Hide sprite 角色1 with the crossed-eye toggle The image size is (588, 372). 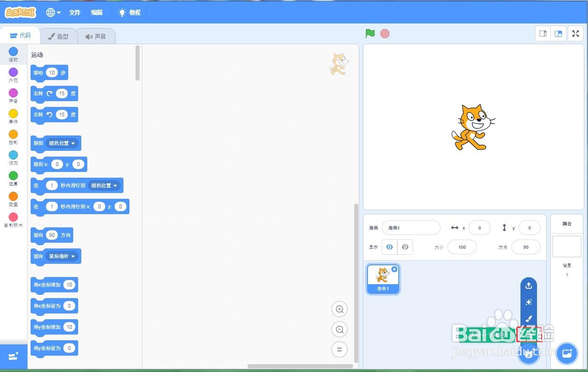click(x=405, y=247)
